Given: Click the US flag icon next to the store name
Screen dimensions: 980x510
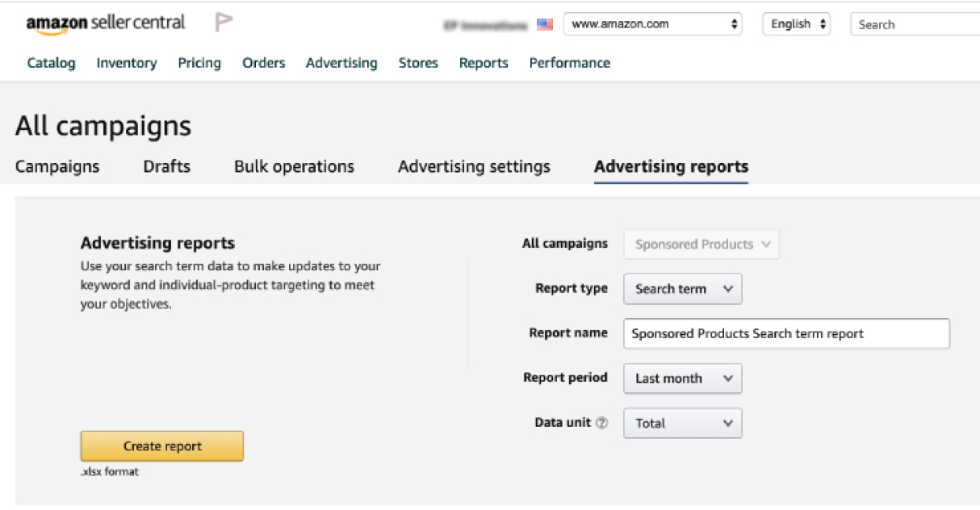Looking at the screenshot, I should pyautogui.click(x=545, y=24).
